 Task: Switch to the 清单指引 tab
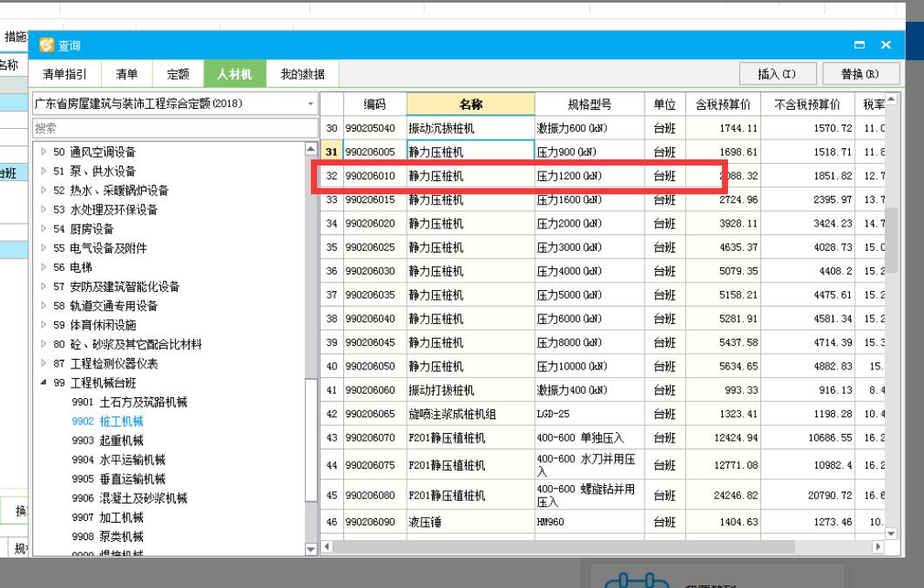point(64,74)
